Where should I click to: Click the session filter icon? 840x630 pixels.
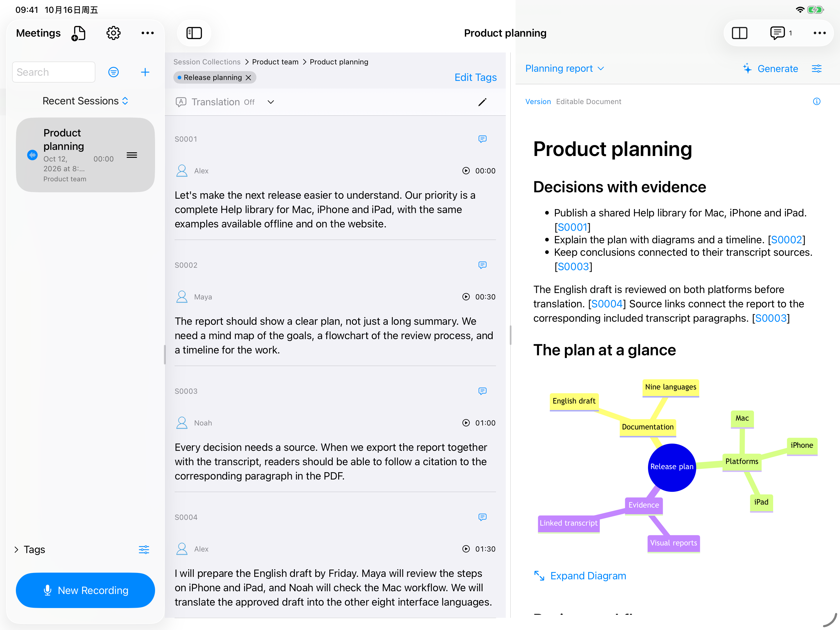[114, 72]
